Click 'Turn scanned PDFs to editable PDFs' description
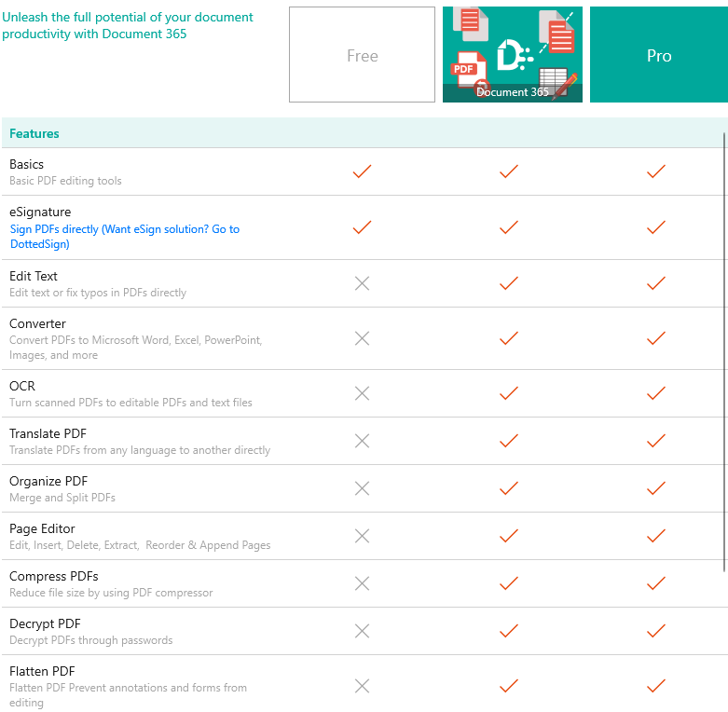Viewport: 728px width, 712px height. click(130, 403)
